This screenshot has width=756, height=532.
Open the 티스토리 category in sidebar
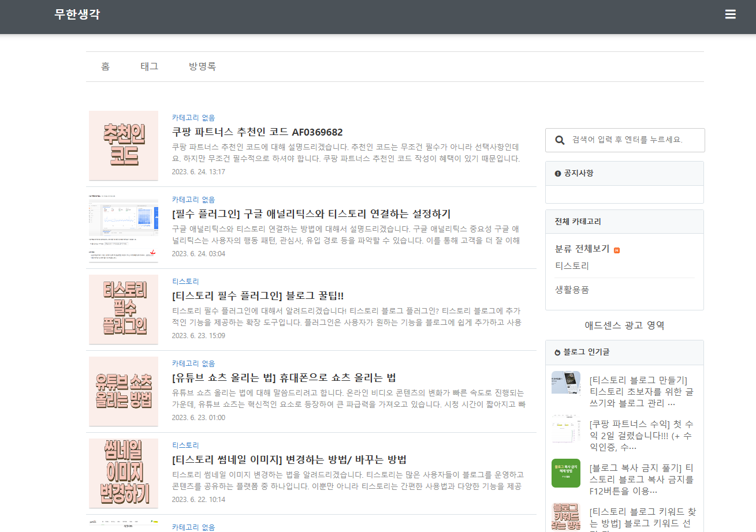click(x=572, y=266)
